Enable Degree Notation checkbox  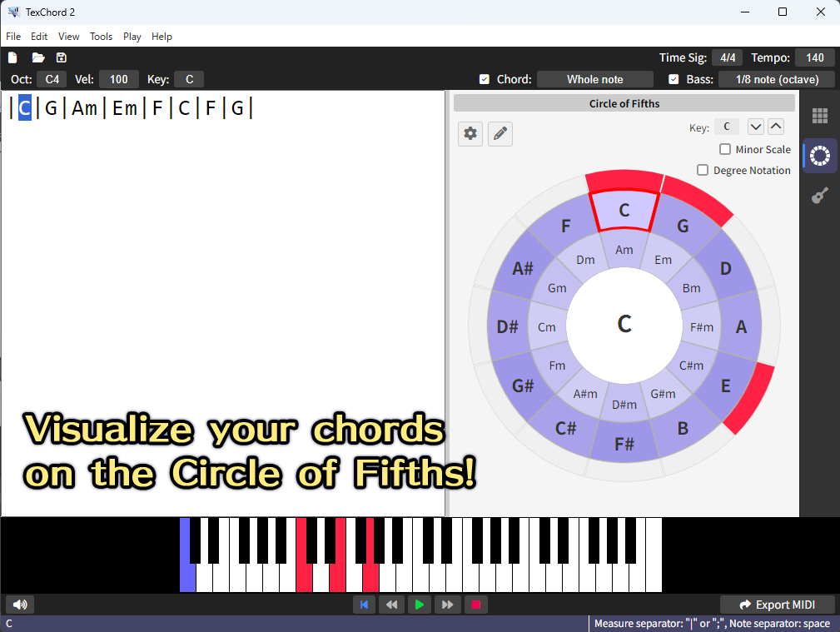[x=703, y=170]
